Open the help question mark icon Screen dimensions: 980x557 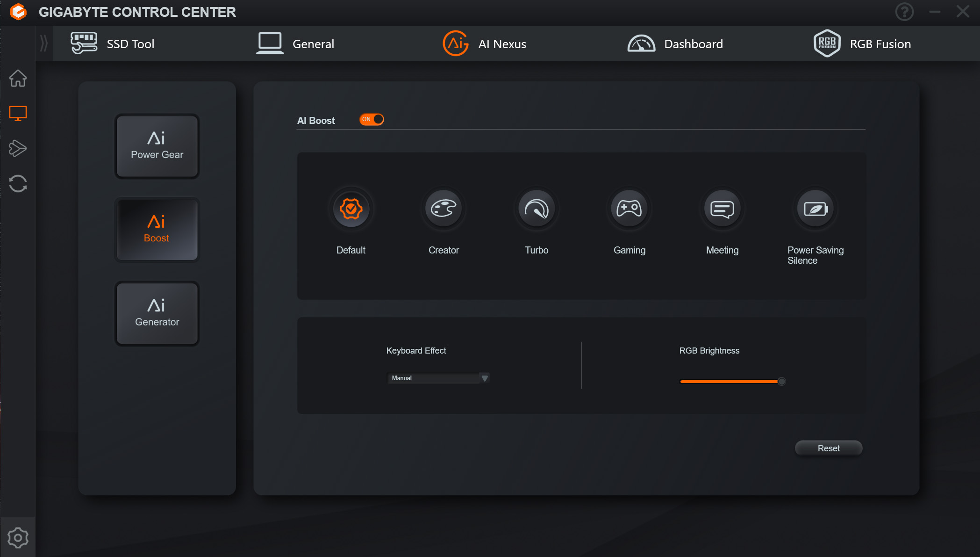[904, 12]
